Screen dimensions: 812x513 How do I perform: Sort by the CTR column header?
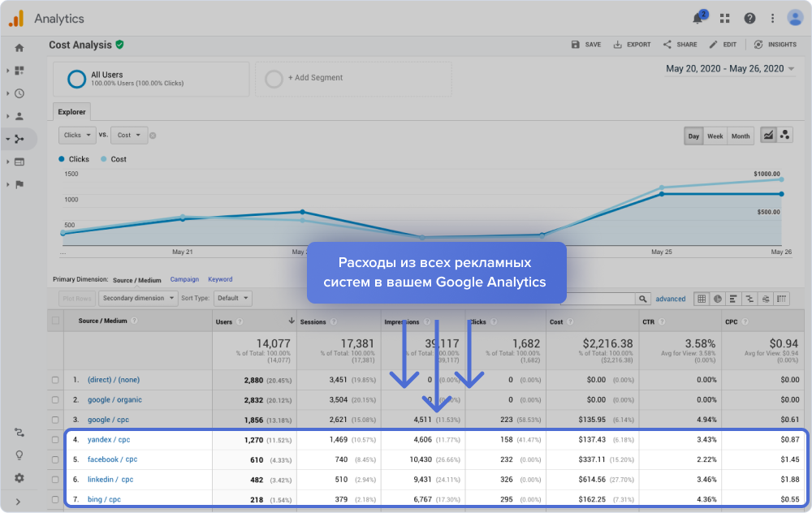click(648, 322)
